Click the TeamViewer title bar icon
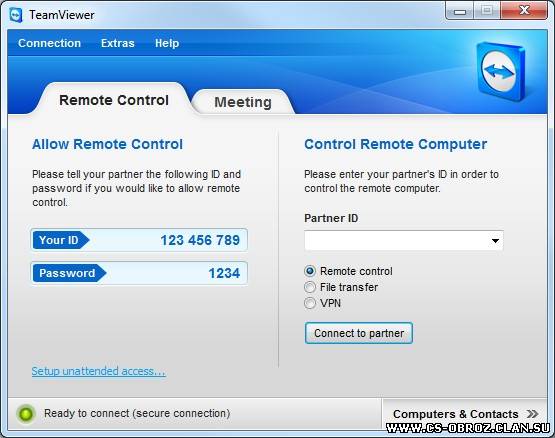 (16, 15)
